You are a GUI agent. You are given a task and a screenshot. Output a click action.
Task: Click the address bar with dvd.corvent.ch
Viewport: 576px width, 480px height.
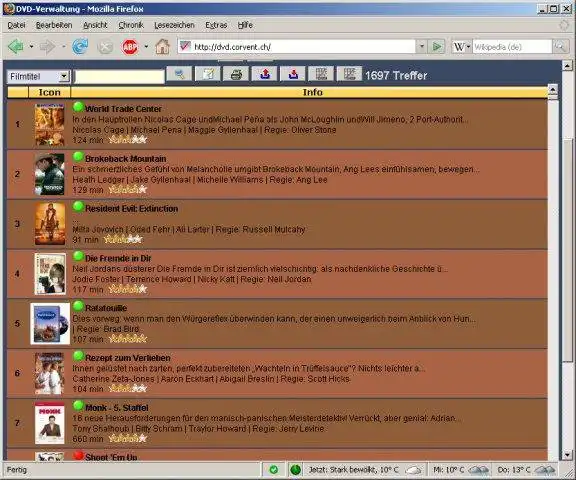[297, 47]
